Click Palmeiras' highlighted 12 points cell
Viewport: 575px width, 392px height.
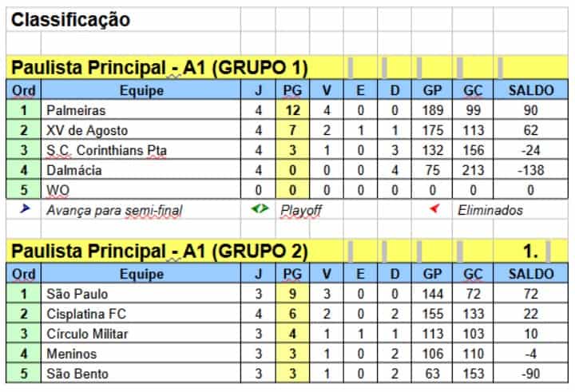pyautogui.click(x=291, y=110)
